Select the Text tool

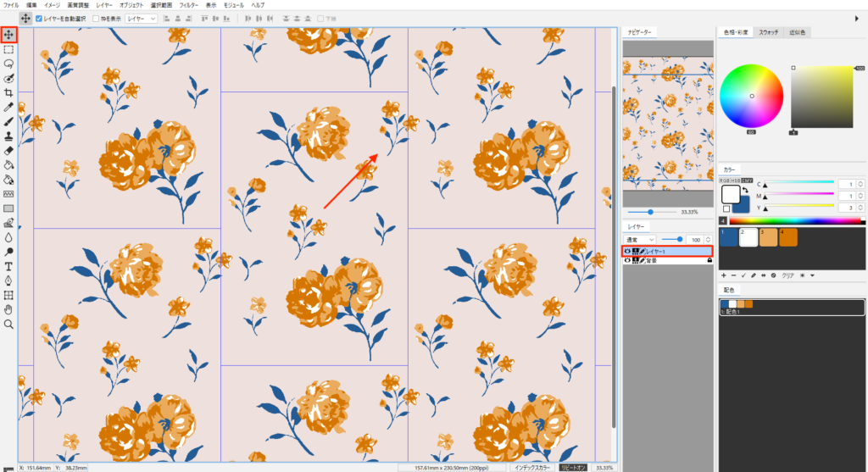pos(8,266)
